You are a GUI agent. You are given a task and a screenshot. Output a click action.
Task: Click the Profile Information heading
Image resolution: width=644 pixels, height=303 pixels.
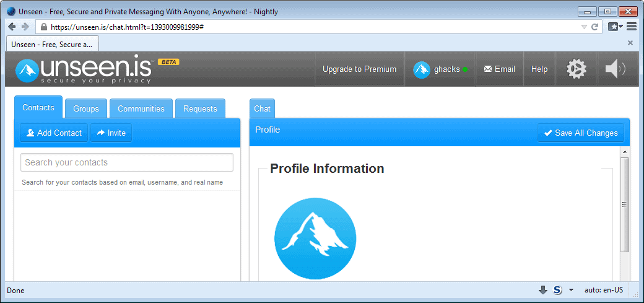[327, 169]
